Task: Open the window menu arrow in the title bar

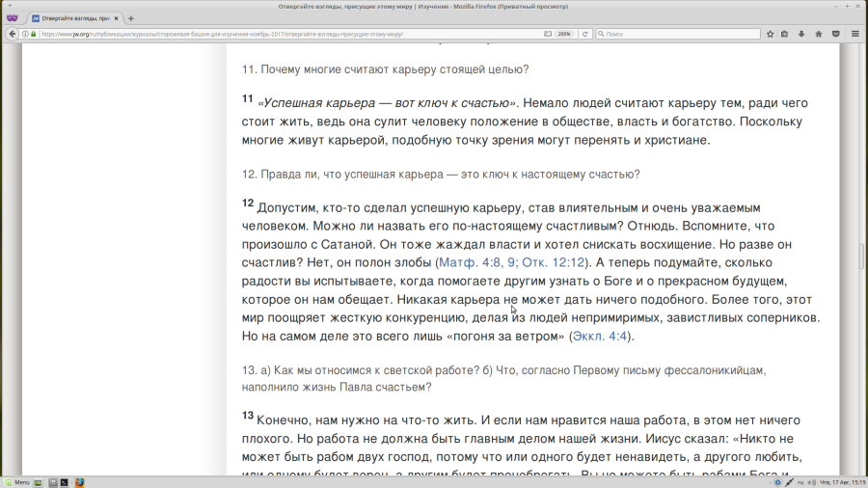Action: click(x=10, y=6)
